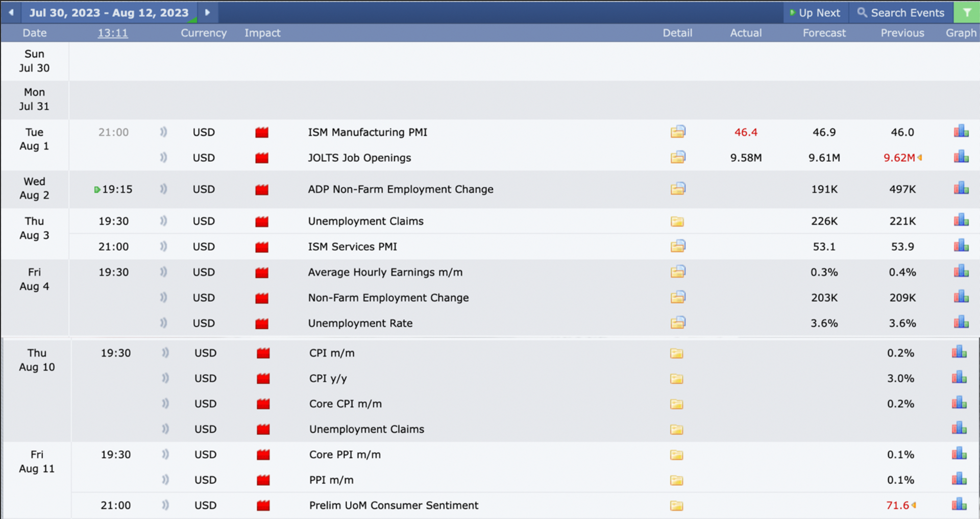
Task: Click red impact icon for ISM Manufacturing PMI
Action: [262, 133]
